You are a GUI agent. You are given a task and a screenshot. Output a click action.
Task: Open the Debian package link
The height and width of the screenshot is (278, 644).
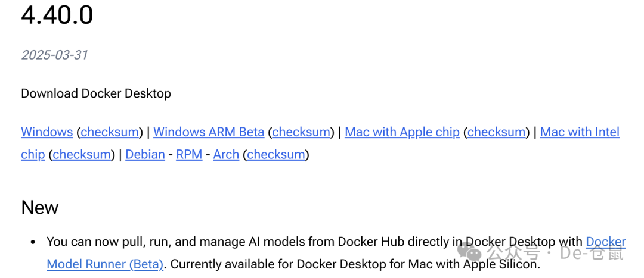tap(145, 155)
